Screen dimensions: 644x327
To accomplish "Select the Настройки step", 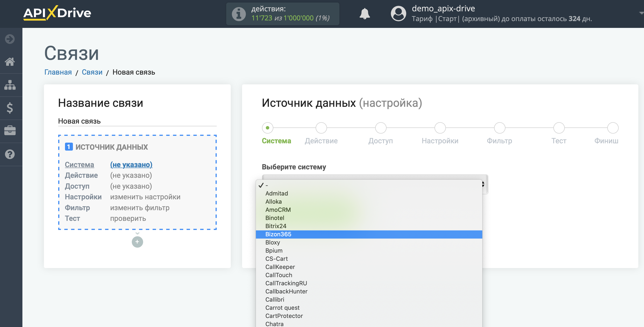I will point(440,128).
